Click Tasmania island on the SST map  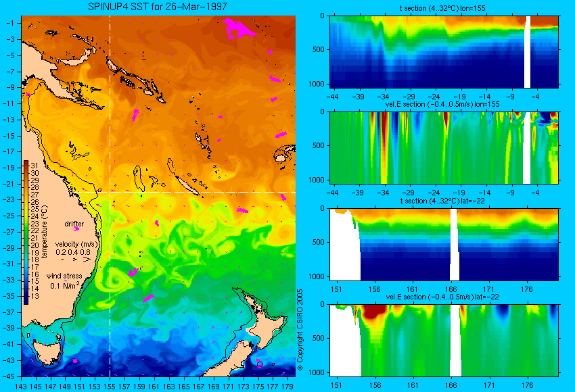(46, 351)
